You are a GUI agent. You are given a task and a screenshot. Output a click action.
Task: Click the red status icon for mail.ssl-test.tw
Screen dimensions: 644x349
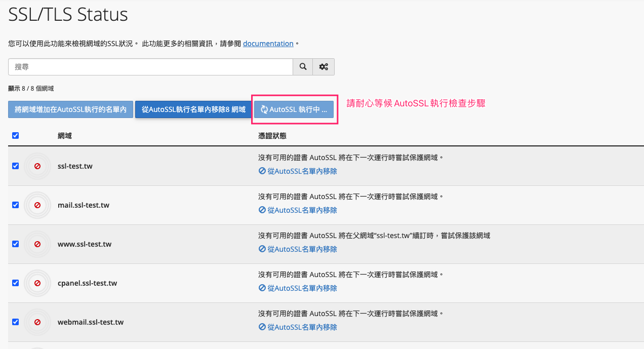[x=37, y=205]
